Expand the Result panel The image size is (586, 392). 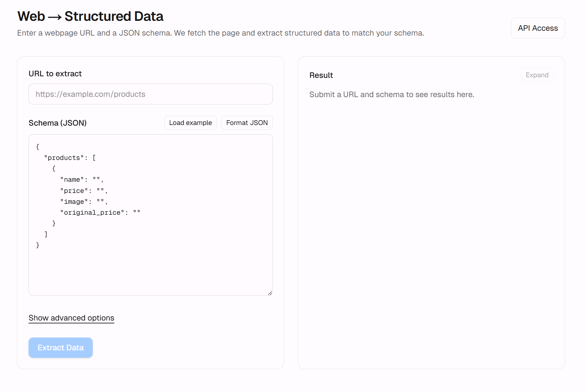537,75
